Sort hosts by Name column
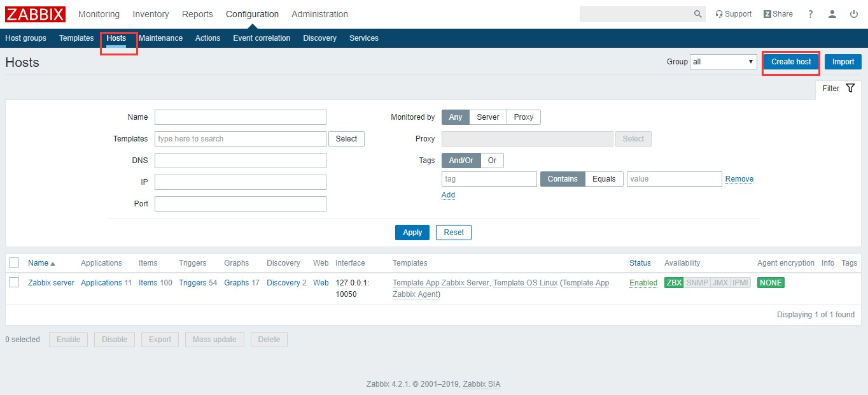 coord(41,263)
